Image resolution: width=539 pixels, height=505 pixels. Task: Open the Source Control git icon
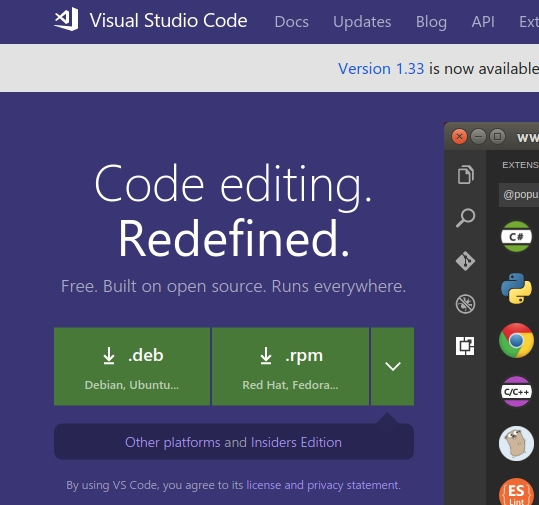tap(465, 261)
